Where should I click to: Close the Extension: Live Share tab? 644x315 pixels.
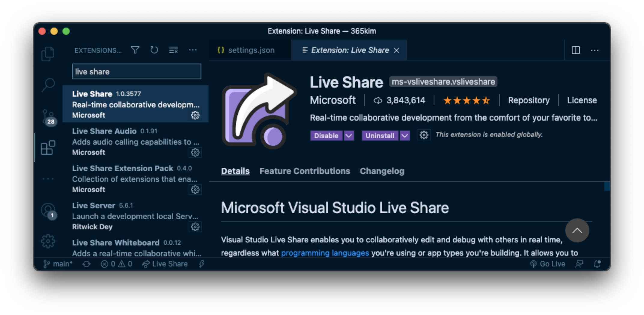(397, 50)
